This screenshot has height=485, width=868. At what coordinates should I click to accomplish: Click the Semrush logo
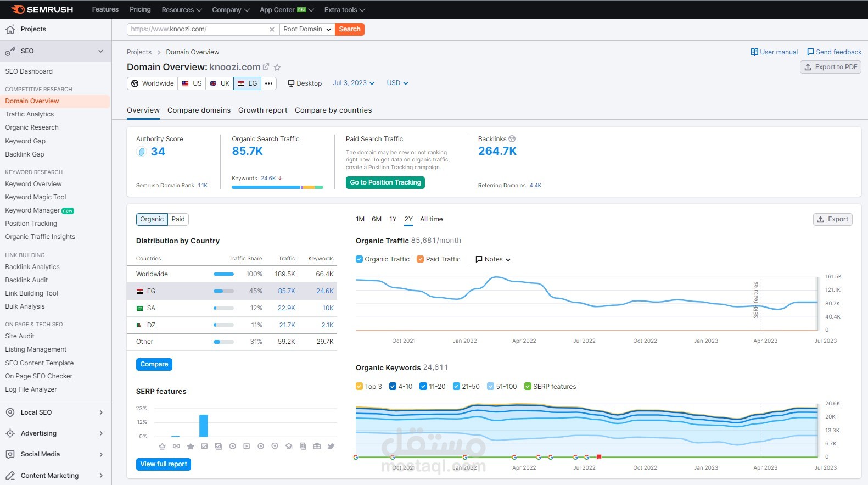click(42, 9)
